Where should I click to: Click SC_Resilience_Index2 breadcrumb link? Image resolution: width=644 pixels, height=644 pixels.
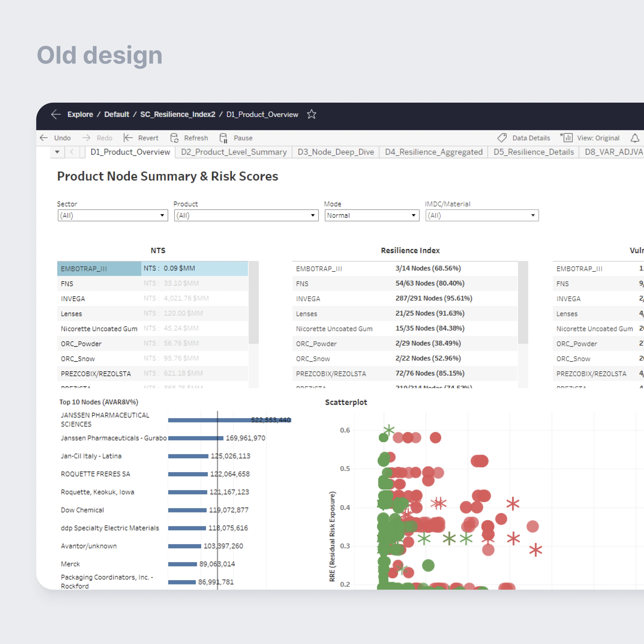(178, 114)
